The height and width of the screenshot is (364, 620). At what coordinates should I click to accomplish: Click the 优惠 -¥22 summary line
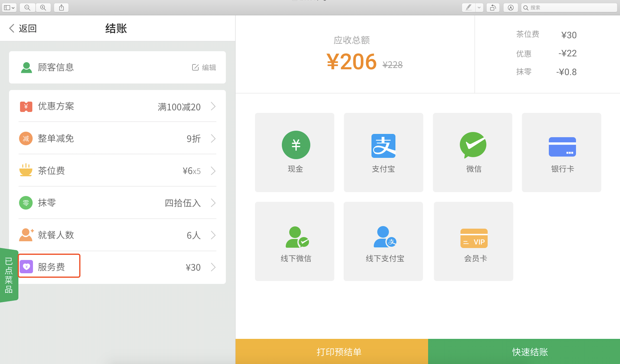[x=546, y=53]
